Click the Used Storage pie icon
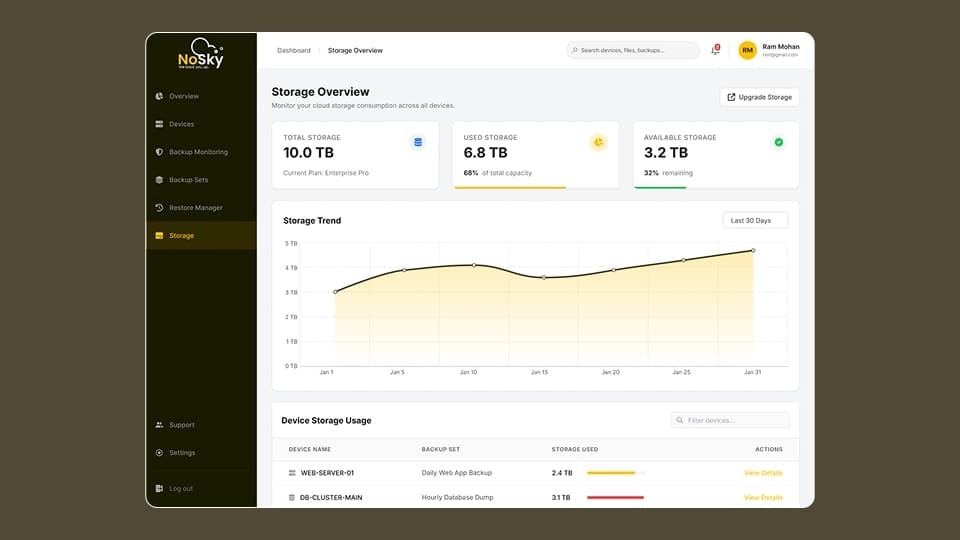 tap(598, 143)
